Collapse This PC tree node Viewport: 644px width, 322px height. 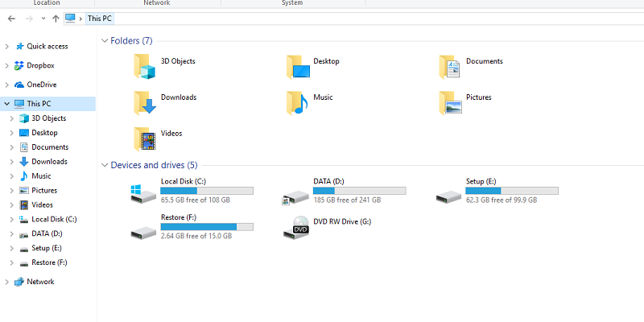click(x=7, y=104)
